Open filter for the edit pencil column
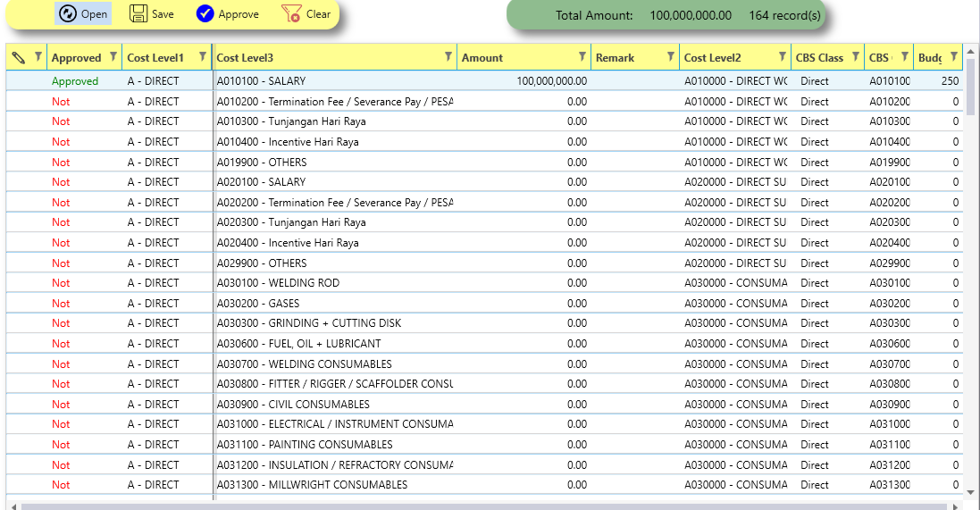This screenshot has width=980, height=510. tap(38, 57)
